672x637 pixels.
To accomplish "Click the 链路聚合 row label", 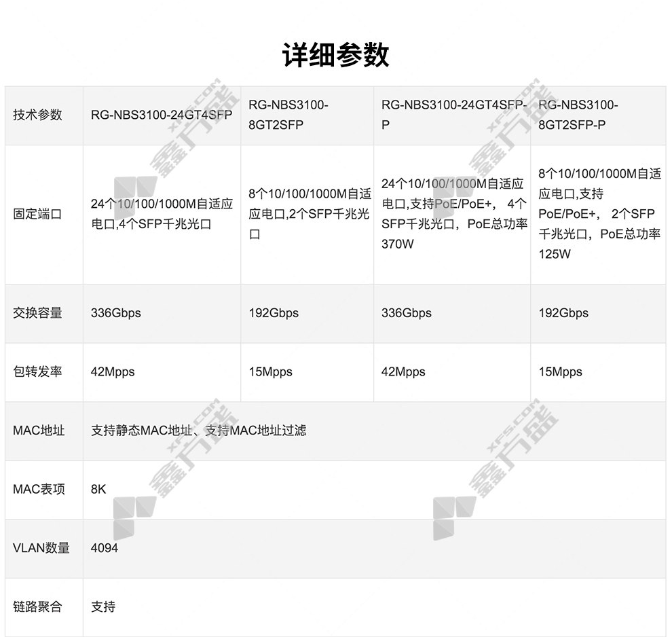I will (x=37, y=606).
